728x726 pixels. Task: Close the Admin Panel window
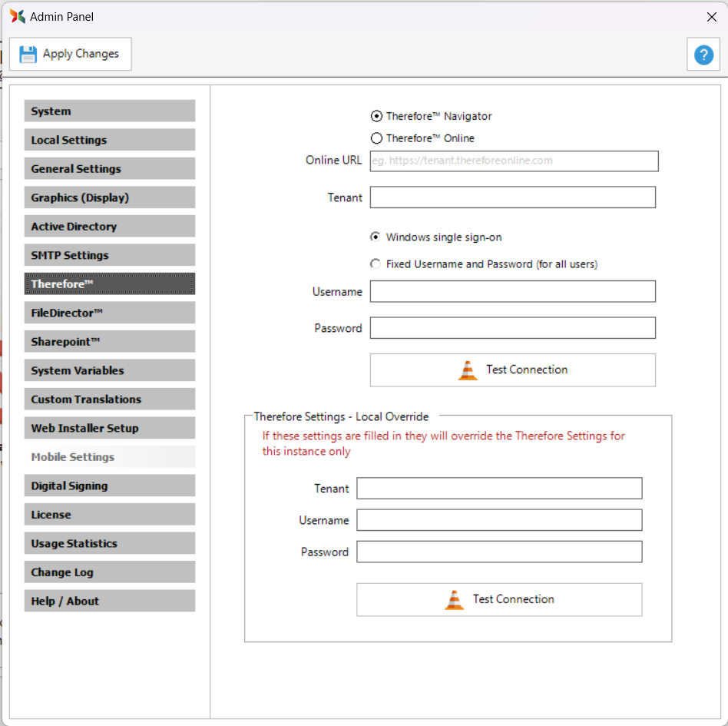tap(711, 16)
